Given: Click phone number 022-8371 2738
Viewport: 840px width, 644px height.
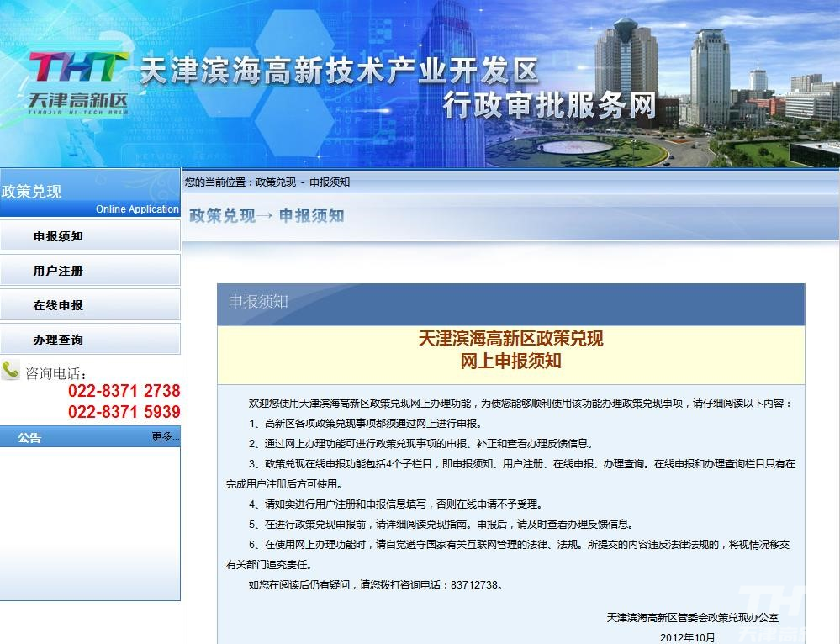Looking at the screenshot, I should [124, 391].
